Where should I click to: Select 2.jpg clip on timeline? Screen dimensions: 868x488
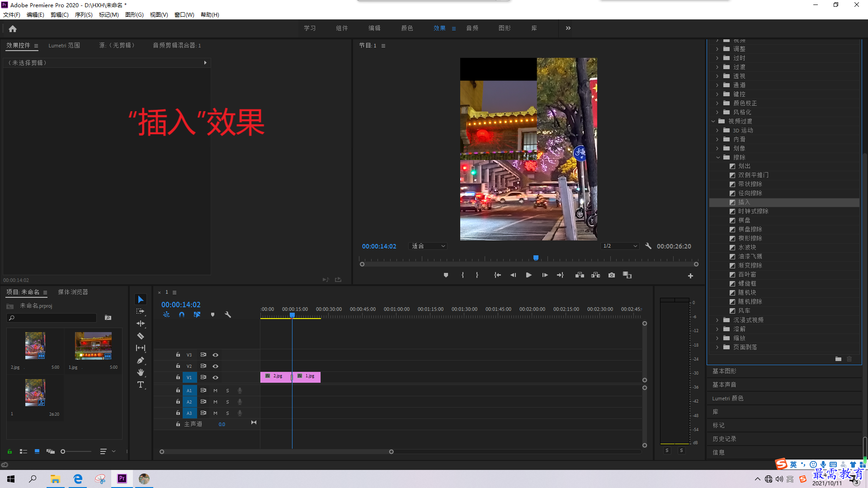276,377
